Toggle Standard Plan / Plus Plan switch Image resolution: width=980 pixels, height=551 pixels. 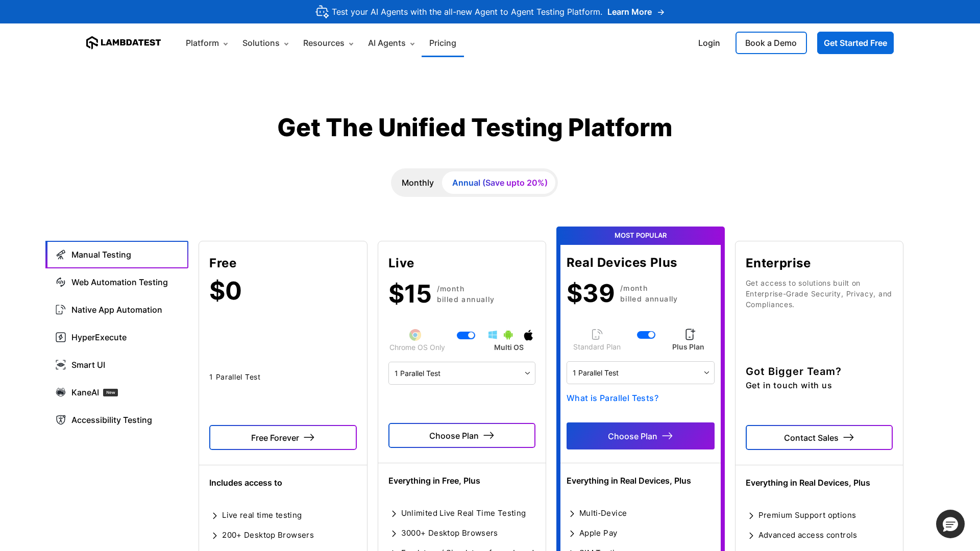coord(646,335)
